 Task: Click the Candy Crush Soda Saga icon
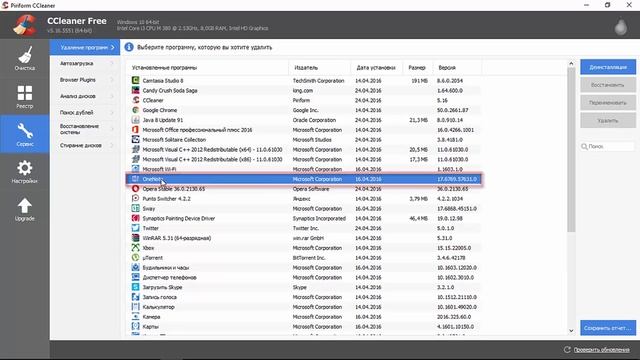click(x=136, y=90)
